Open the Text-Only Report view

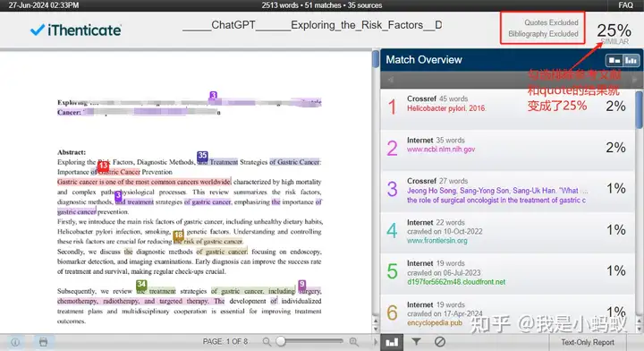point(588,342)
